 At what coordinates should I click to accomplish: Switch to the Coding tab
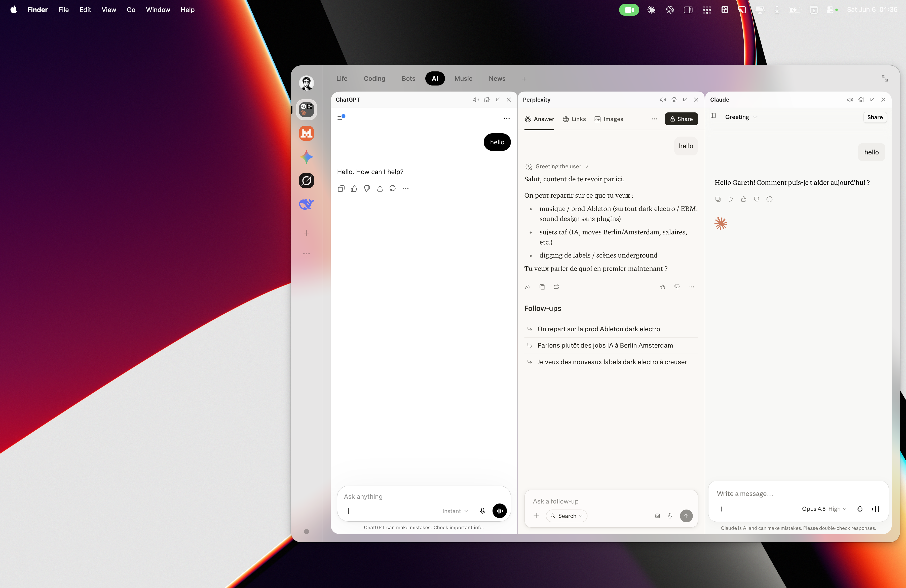[x=374, y=78]
